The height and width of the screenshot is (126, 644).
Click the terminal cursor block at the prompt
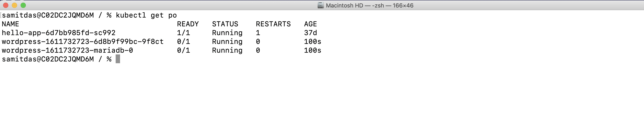(118, 59)
